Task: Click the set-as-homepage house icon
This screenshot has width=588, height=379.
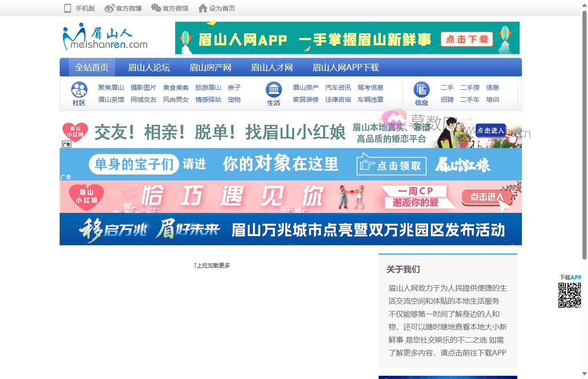Action: click(x=202, y=8)
